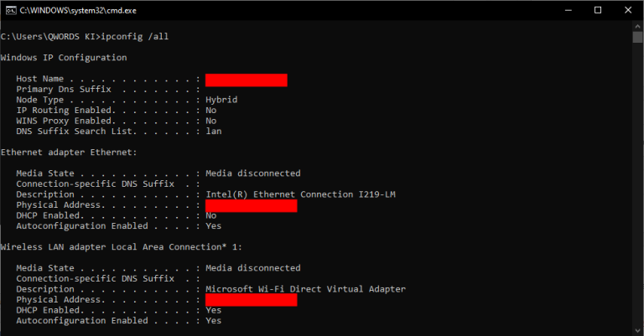Click the redacted Ethernet adapter Physical Address
Viewport: 644px width, 336px height.
(x=251, y=205)
